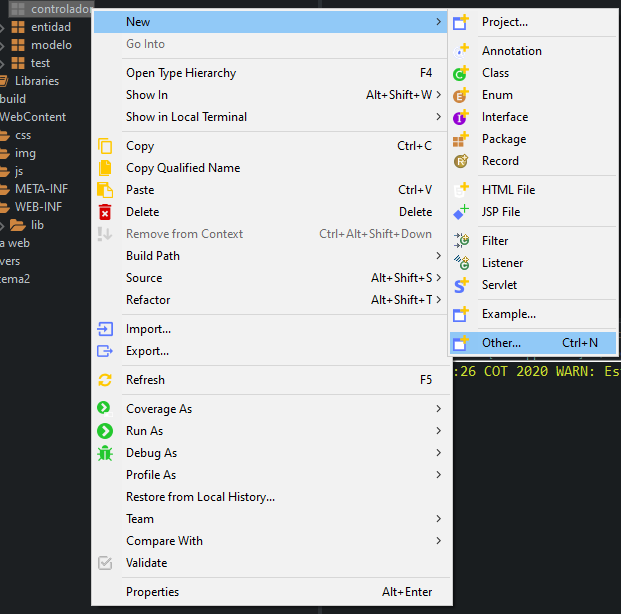Click the JSP File icon
621x614 pixels.
(x=461, y=212)
